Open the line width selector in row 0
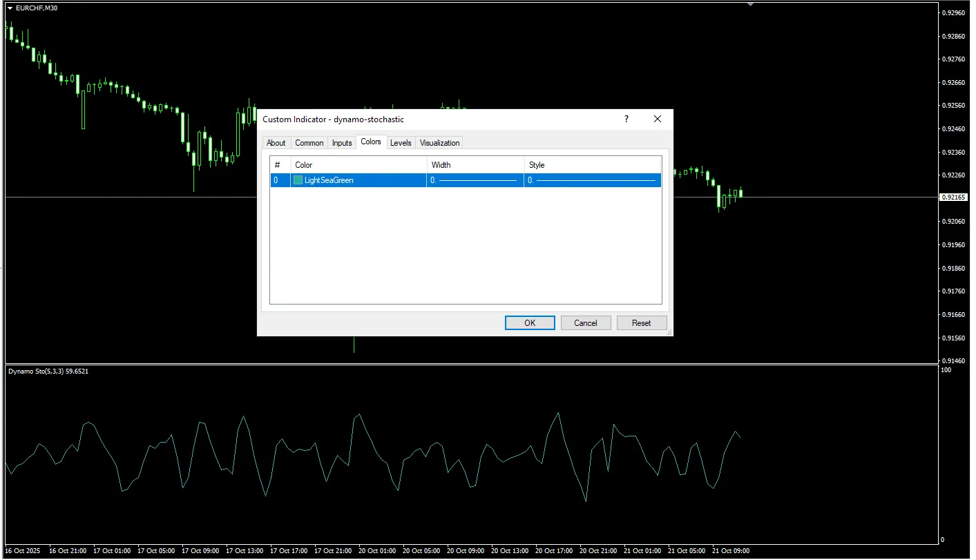Viewport: 976px width, 560px height. pyautogui.click(x=475, y=180)
